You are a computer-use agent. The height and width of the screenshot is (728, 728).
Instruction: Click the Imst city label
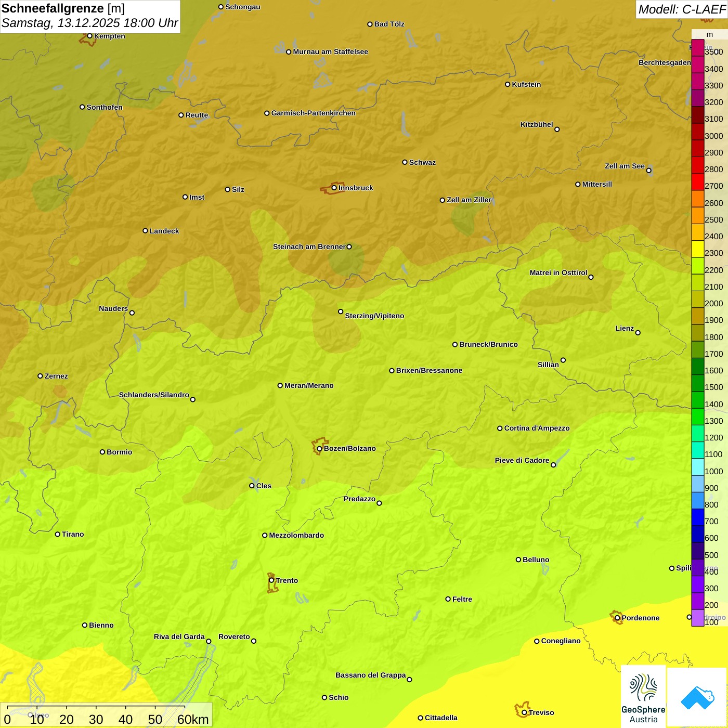tap(197, 197)
